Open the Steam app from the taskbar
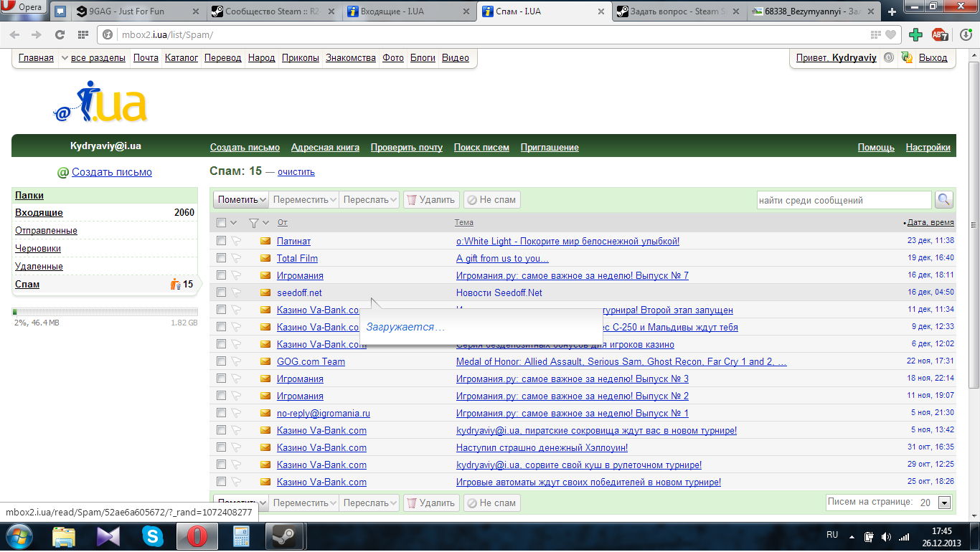Image resolution: width=980 pixels, height=552 pixels. coord(284,536)
